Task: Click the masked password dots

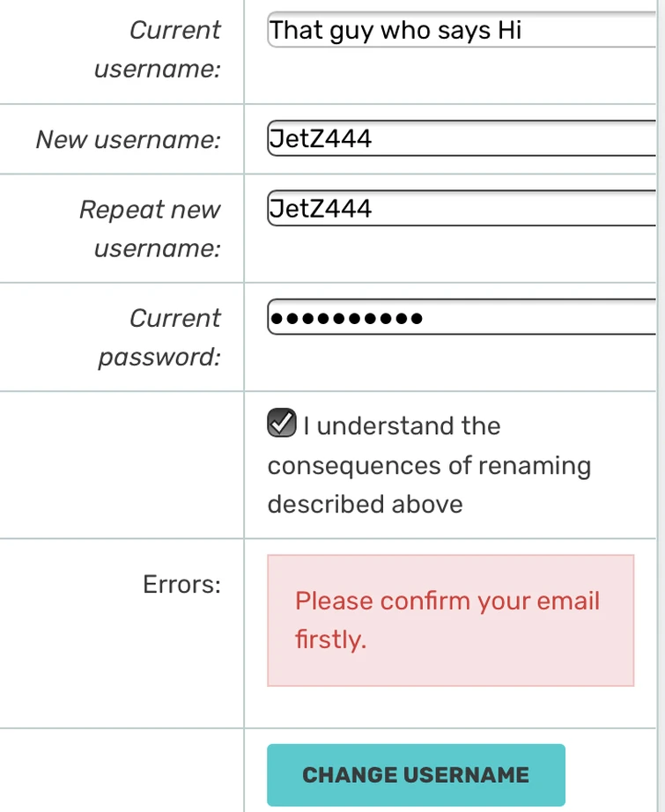Action: pyautogui.click(x=346, y=317)
